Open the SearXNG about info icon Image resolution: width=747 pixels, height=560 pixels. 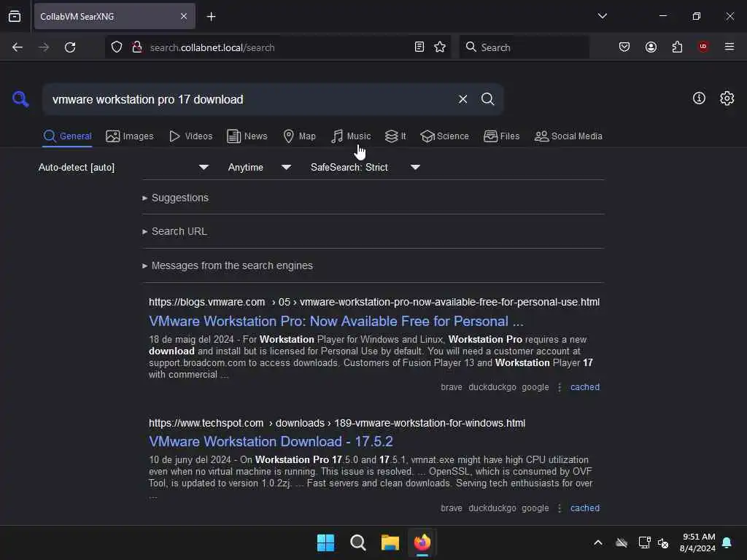pyautogui.click(x=699, y=98)
